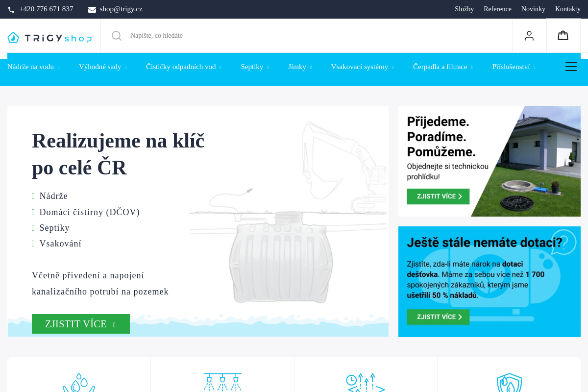The image size is (588, 392).
Task: Click the search magnifier icon
Action: click(x=117, y=36)
